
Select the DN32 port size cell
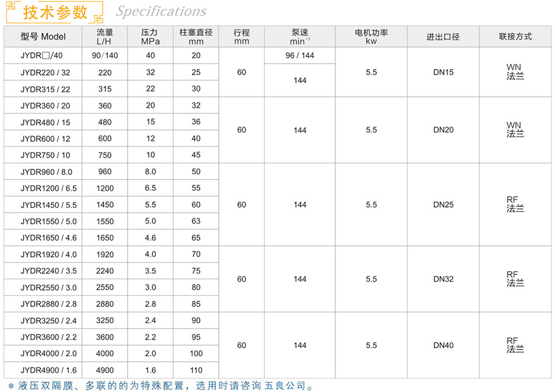tap(443, 279)
